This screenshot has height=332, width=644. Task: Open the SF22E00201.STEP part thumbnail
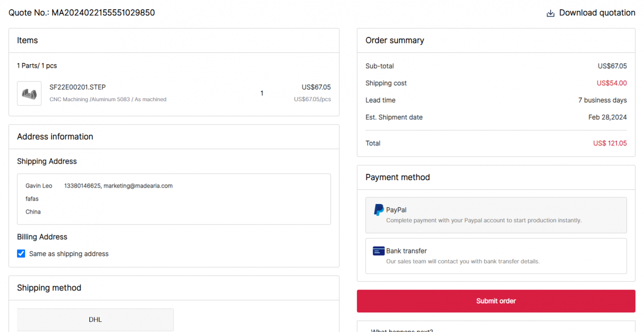pos(29,93)
